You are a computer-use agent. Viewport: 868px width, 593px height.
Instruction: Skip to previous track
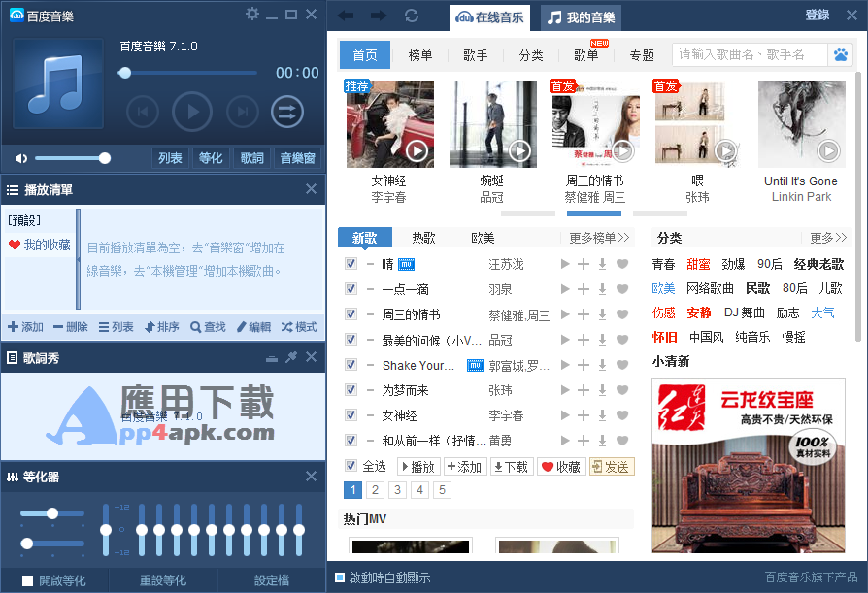tap(143, 112)
